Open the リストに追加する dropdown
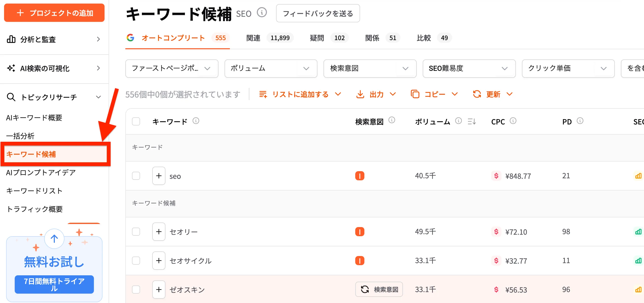 pos(300,94)
